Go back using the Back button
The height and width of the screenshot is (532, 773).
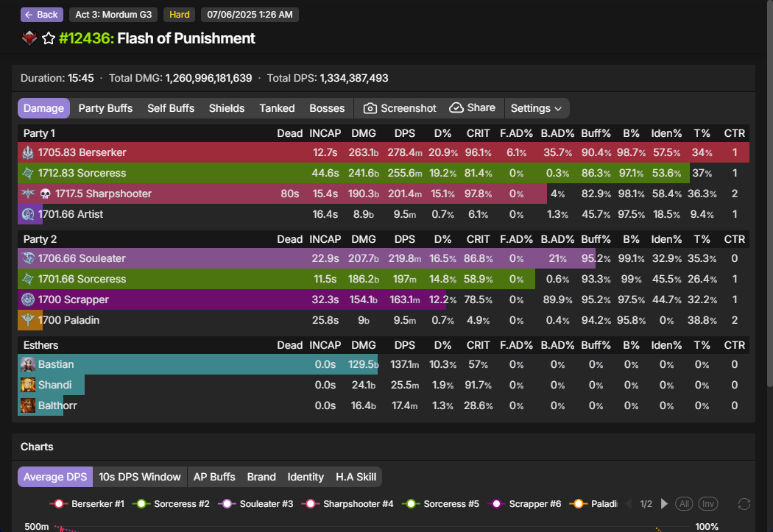[42, 15]
